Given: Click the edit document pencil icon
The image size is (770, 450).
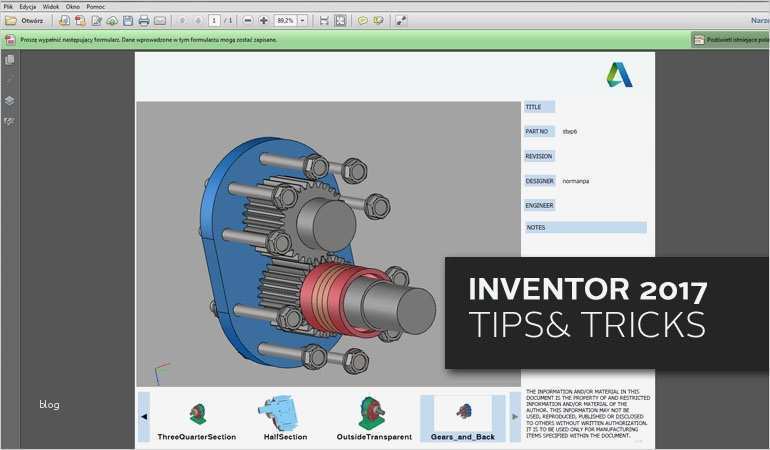Looking at the screenshot, I should (96, 21).
